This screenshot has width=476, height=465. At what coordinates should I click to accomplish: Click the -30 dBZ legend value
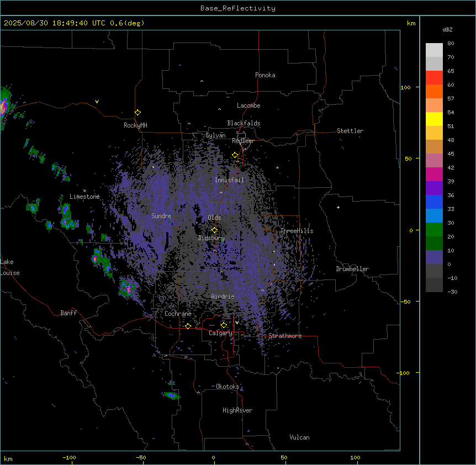452,292
